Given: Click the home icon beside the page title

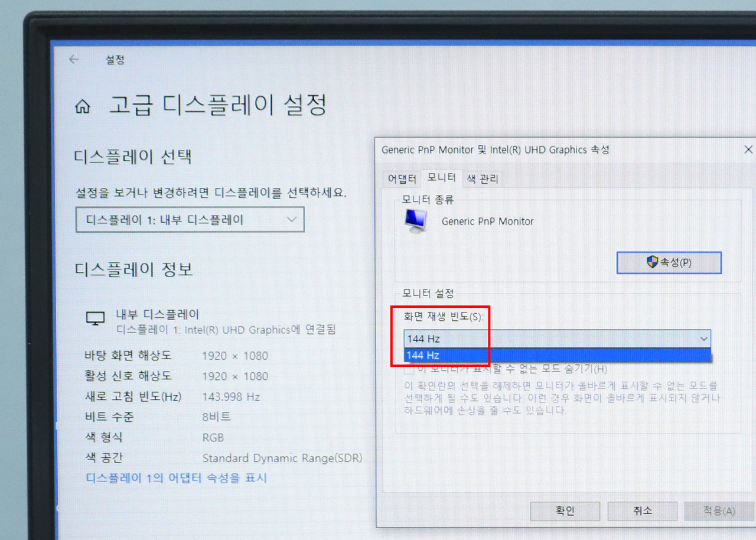Looking at the screenshot, I should pyautogui.click(x=83, y=107).
